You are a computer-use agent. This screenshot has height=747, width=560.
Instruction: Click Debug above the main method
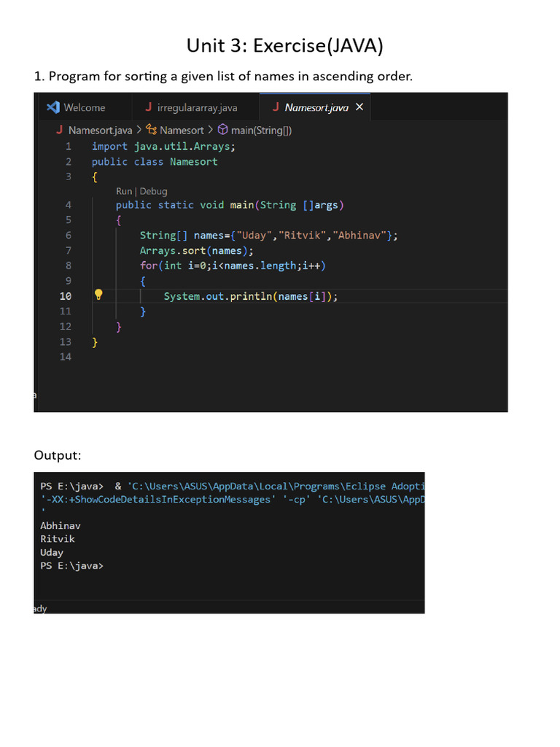click(153, 191)
